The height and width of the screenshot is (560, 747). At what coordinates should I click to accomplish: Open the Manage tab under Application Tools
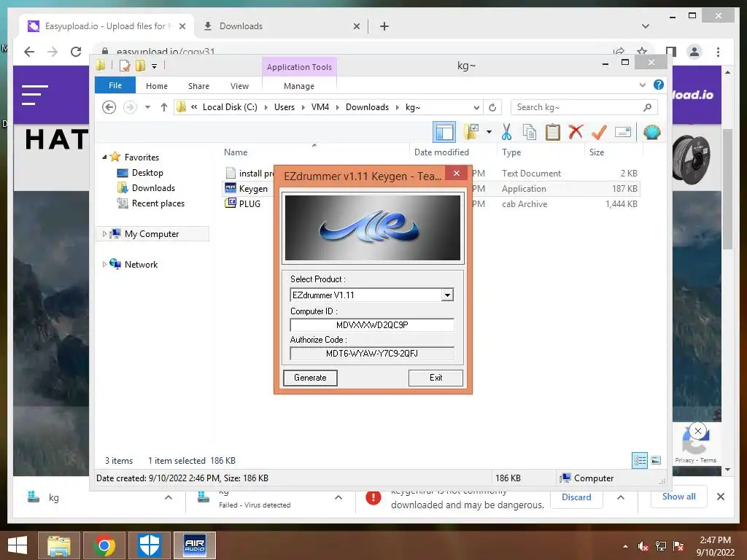coord(299,86)
